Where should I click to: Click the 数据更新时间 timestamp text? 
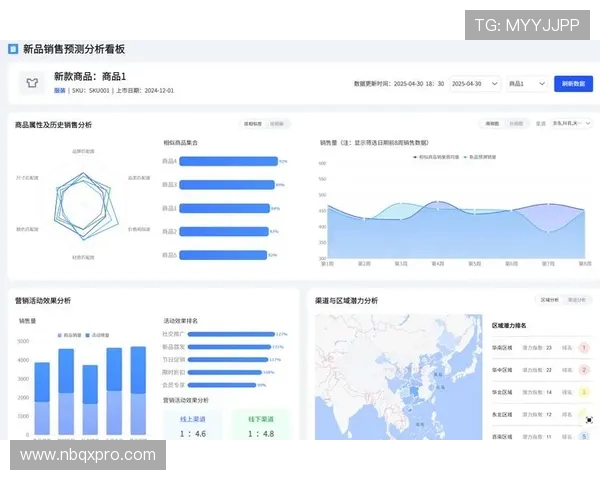tap(399, 83)
